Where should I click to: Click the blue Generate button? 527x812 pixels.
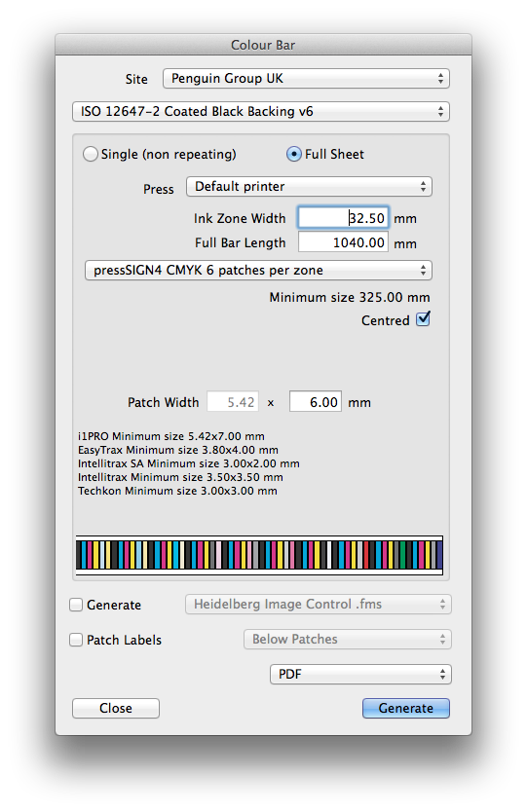tap(406, 709)
